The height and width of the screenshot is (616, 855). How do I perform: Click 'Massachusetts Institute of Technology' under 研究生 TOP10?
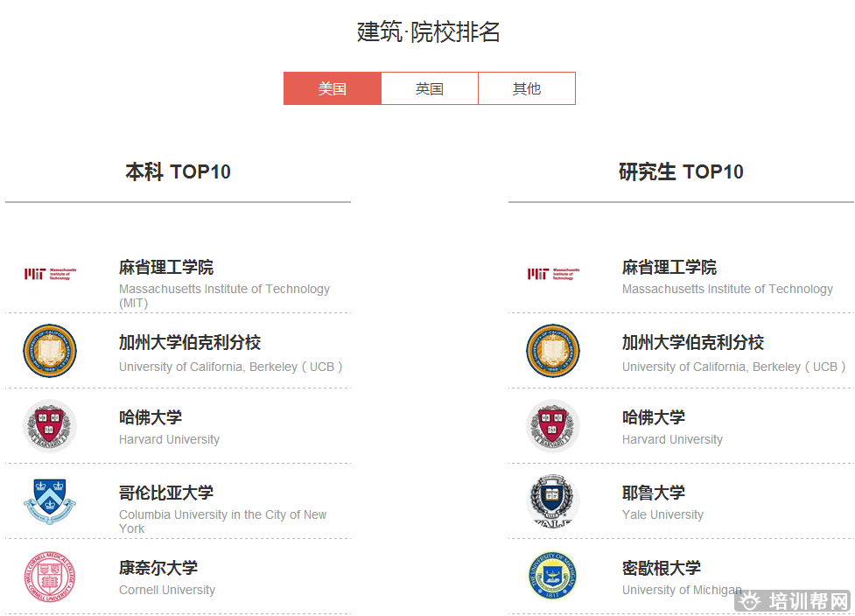click(x=727, y=289)
